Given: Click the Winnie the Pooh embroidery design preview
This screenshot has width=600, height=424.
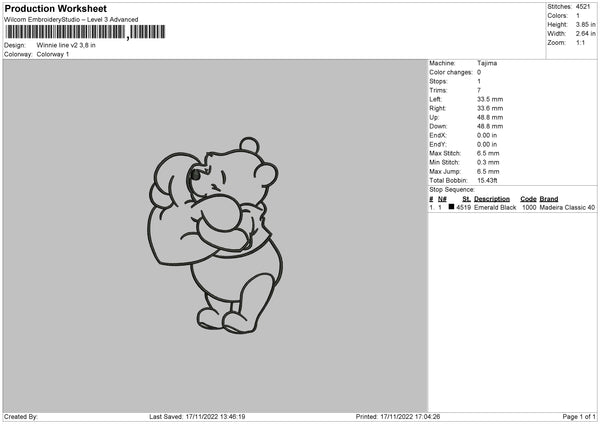Looking at the screenshot, I should coord(215,235).
